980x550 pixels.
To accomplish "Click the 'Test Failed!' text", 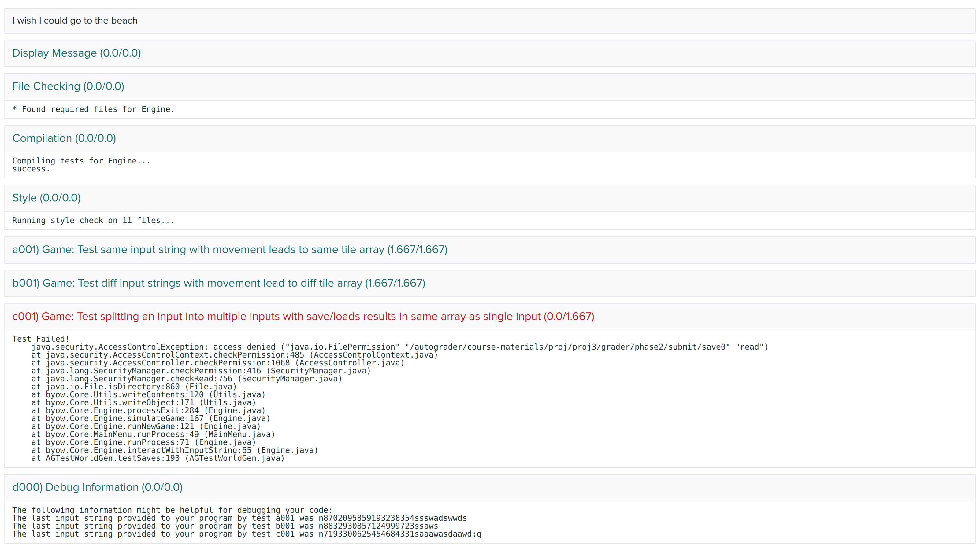I will click(x=40, y=339).
